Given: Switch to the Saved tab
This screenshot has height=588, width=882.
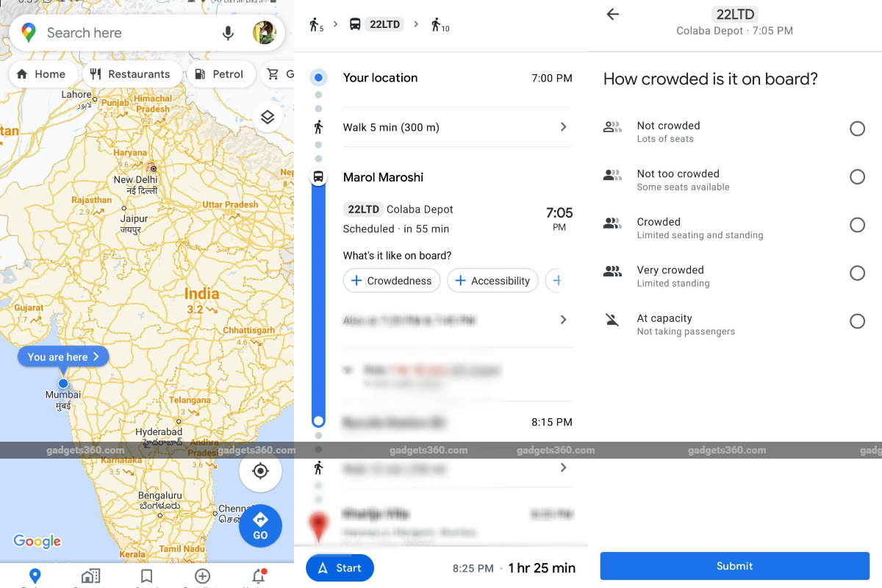Looking at the screenshot, I should tap(146, 576).
